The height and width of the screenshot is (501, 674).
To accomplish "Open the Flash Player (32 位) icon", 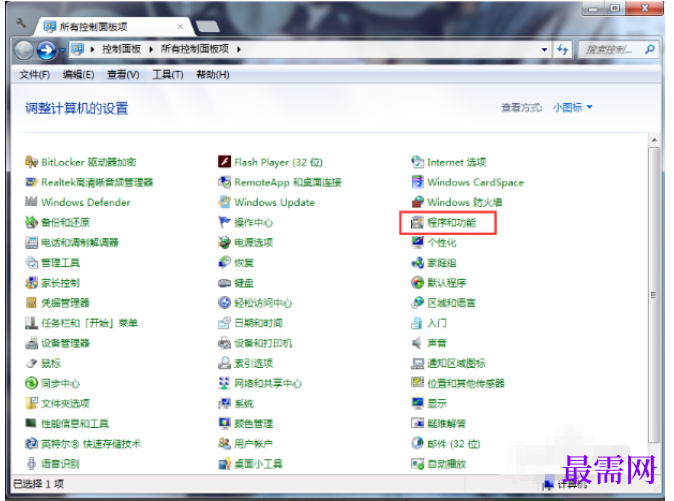I will tap(224, 162).
